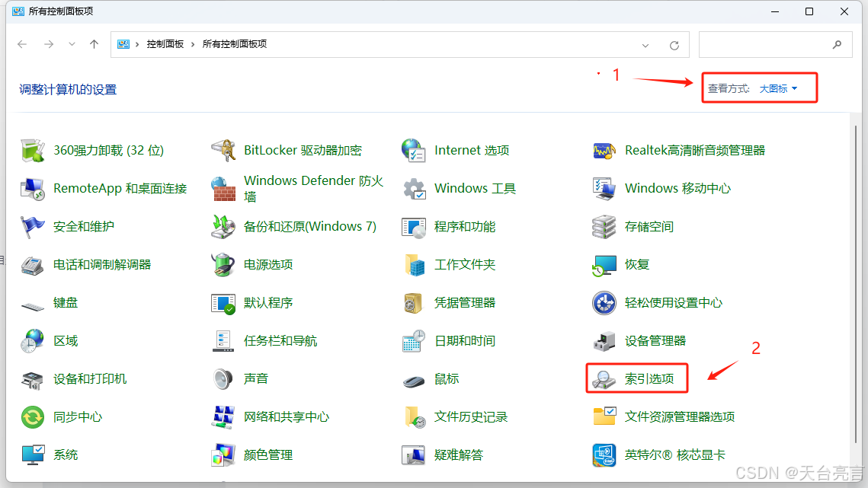
Task: Click the 查看方式 label
Action: click(729, 88)
